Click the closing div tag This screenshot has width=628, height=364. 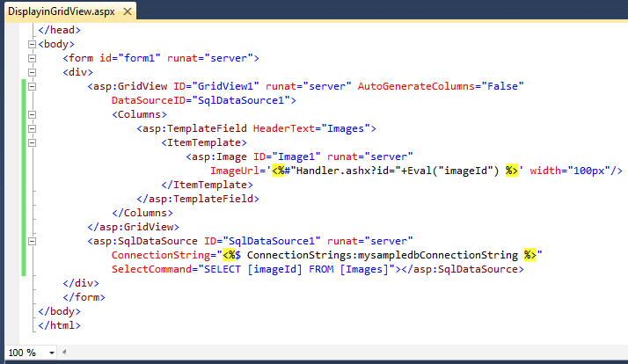point(81,283)
